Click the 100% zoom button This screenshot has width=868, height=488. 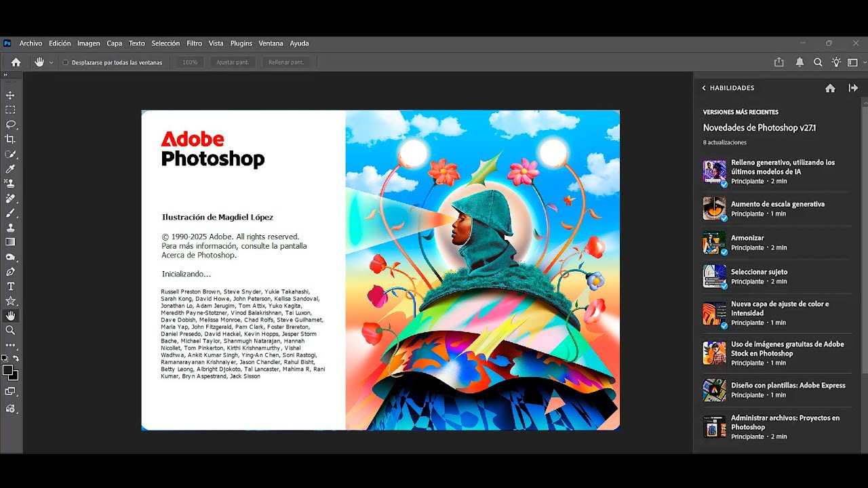coord(190,62)
